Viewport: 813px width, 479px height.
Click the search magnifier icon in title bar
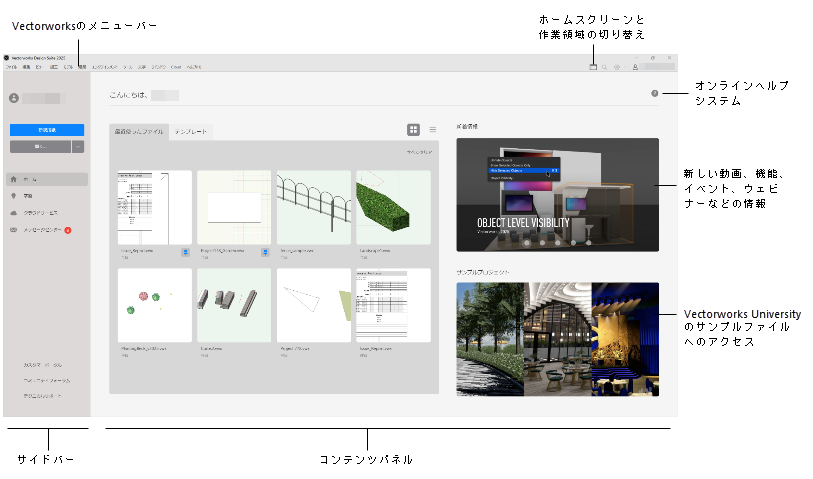pyautogui.click(x=605, y=67)
